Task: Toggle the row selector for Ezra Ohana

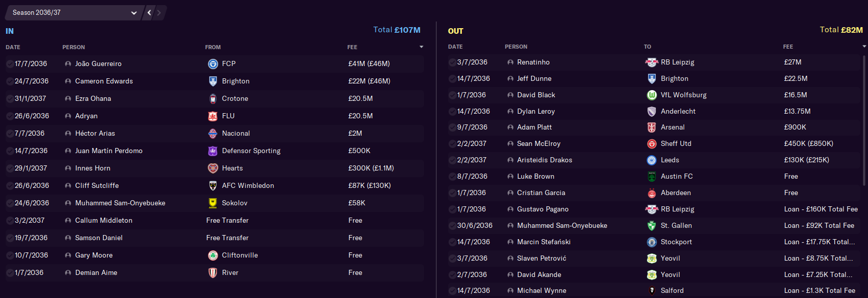Action: click(10, 99)
